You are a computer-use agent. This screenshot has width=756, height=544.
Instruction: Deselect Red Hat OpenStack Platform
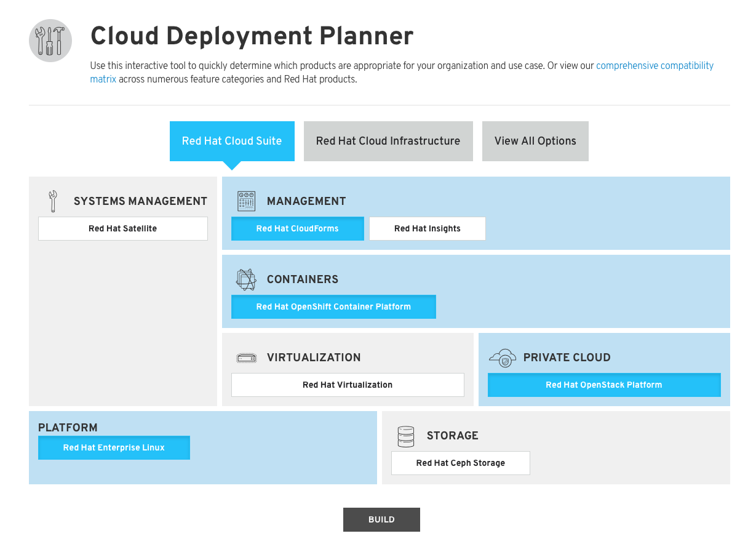[x=603, y=385]
